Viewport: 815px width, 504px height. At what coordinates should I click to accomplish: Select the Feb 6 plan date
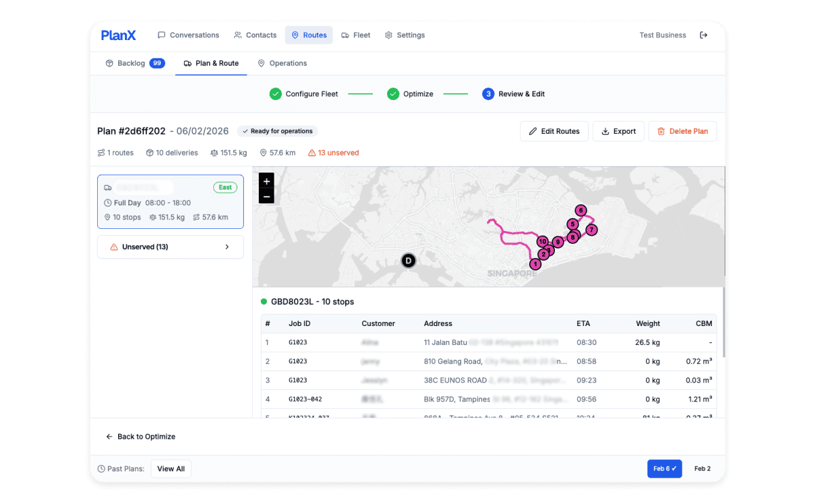pyautogui.click(x=664, y=469)
